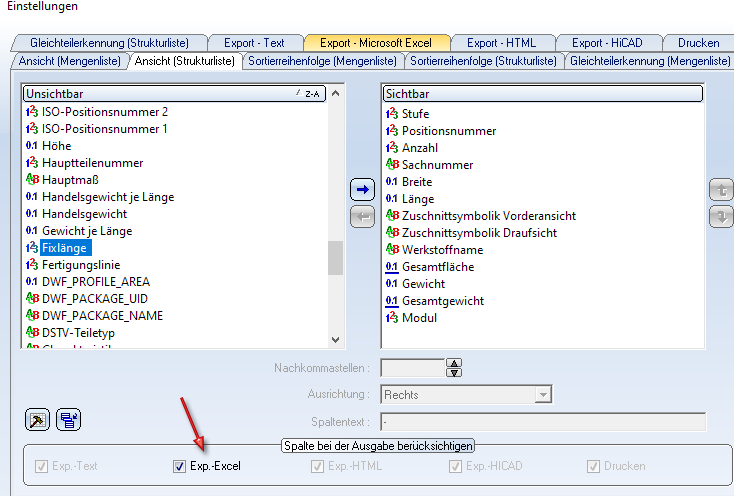The image size is (734, 496).
Task: Click the decimal icon beside DWF_PROFILE_AREA
Action: pyautogui.click(x=32, y=282)
